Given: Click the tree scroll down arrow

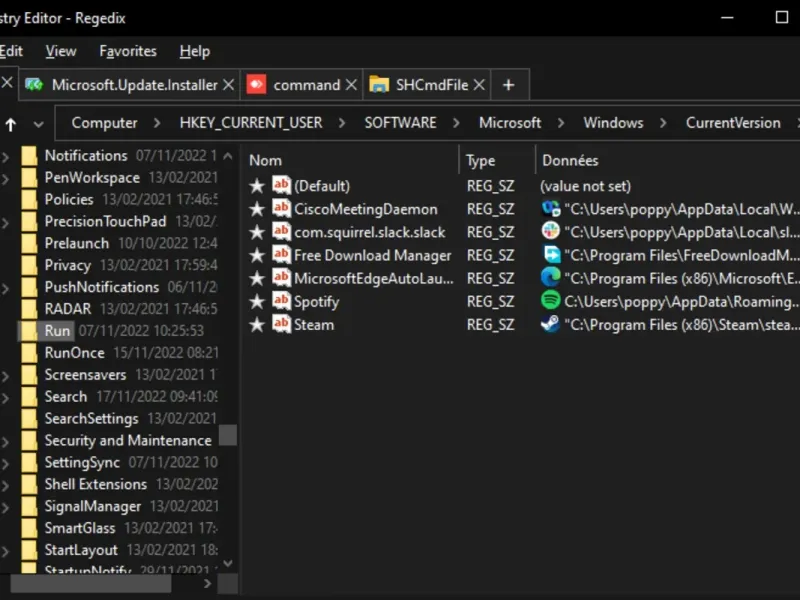Looking at the screenshot, I should click(x=228, y=564).
